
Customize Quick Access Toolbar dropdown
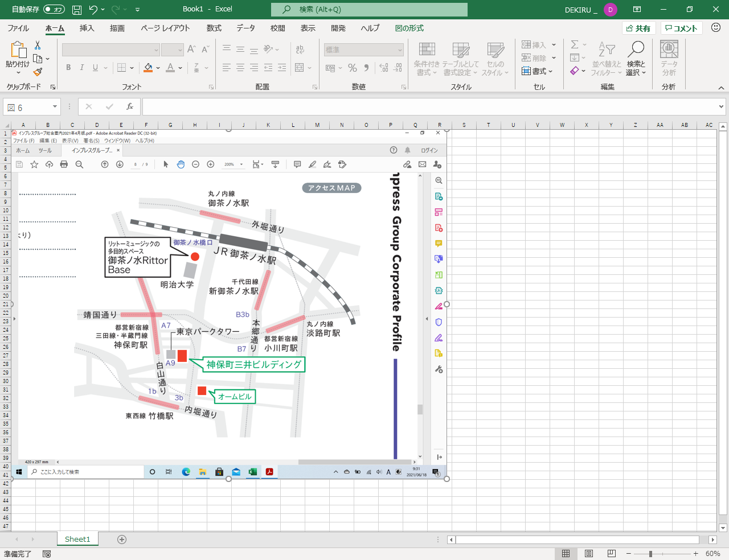138,9
